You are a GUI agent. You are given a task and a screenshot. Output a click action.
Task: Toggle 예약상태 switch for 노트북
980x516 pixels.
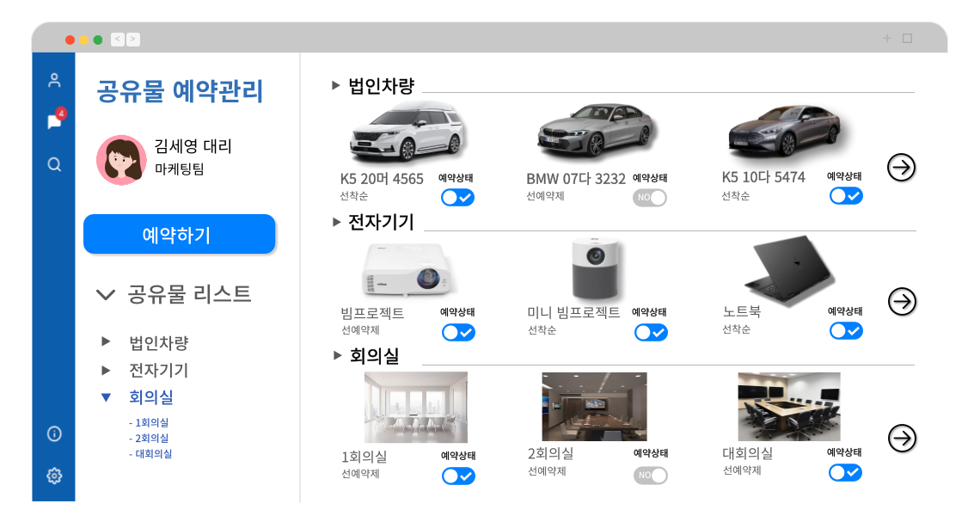(x=846, y=331)
